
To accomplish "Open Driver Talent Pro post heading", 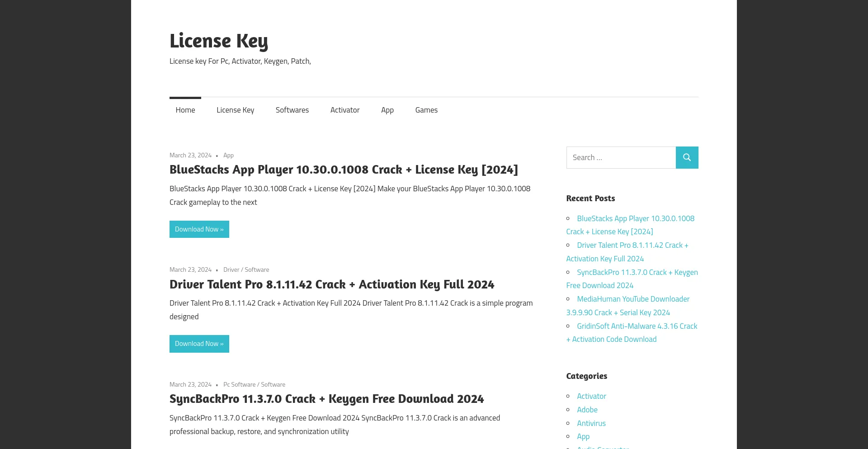I will 332,284.
